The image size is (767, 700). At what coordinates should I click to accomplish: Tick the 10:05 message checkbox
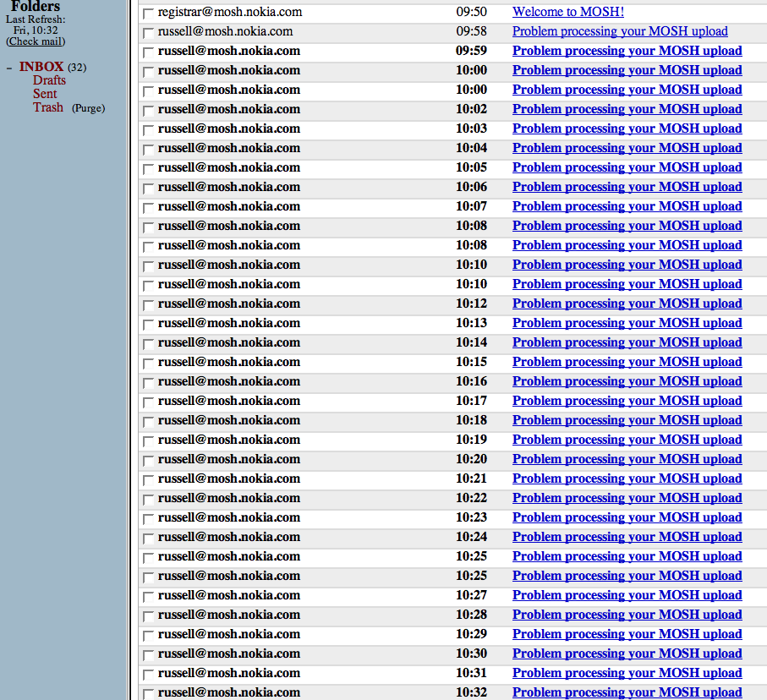click(148, 169)
